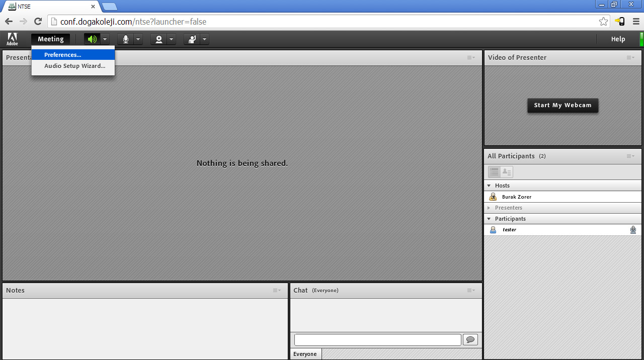
Task: Select Preferences from Meeting menu
Action: [63, 55]
